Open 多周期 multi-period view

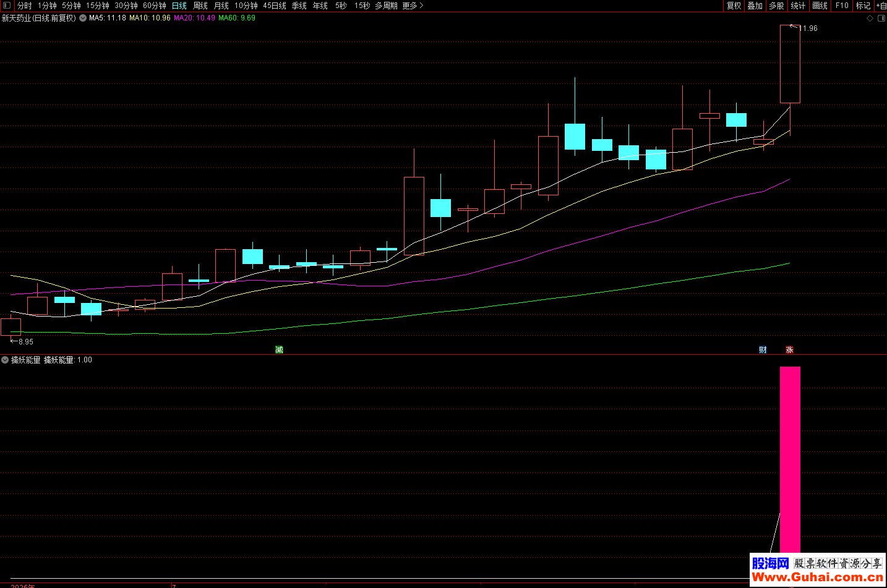(x=386, y=6)
